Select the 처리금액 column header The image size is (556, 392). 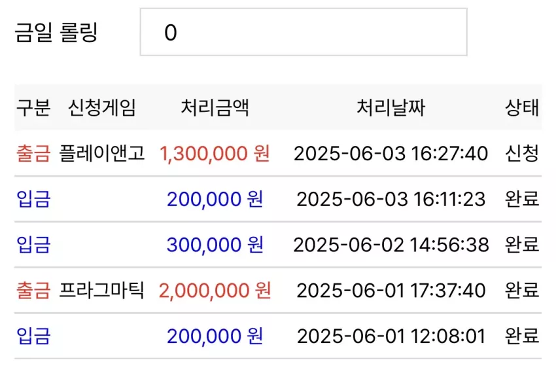click(215, 107)
